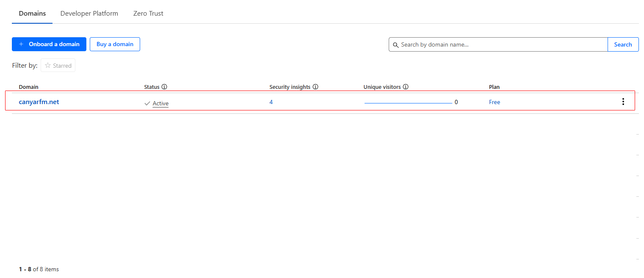Click the checkmark beside the Active status
Viewport: 644px width, 278px height.
[147, 103]
